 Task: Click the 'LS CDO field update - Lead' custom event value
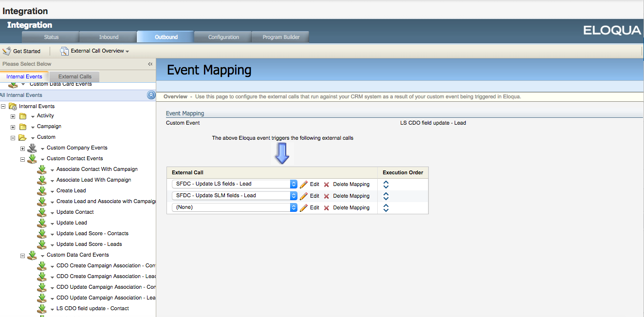(x=433, y=123)
